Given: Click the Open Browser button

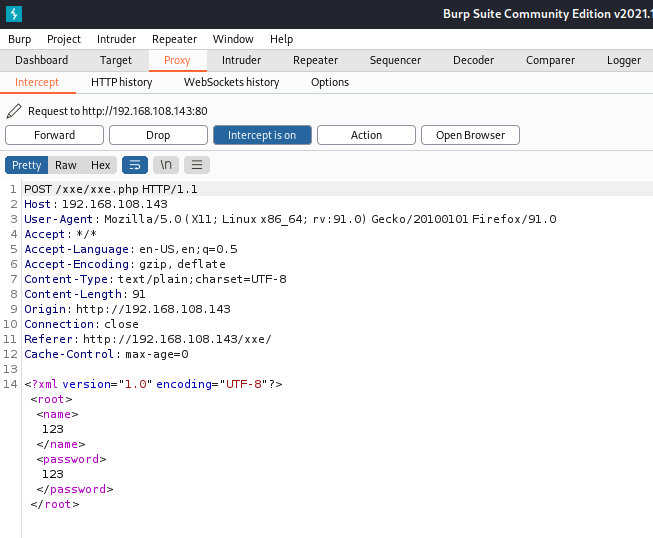Looking at the screenshot, I should pyautogui.click(x=470, y=135).
